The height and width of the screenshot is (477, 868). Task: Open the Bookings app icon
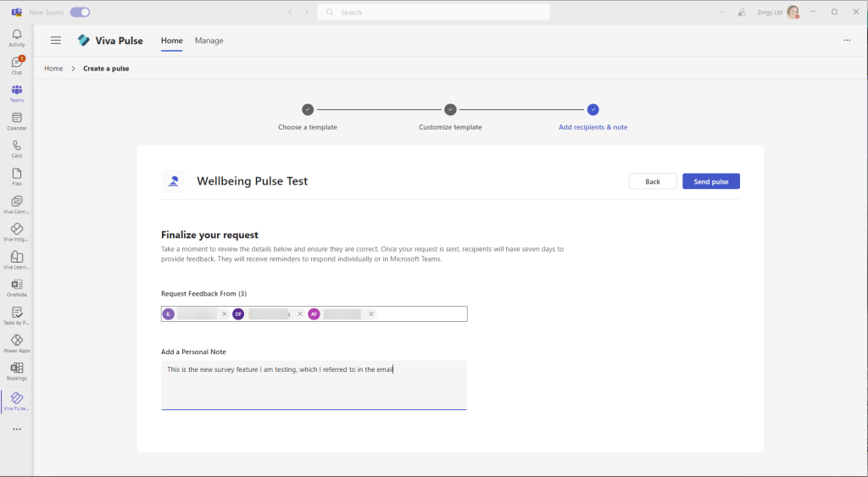pyautogui.click(x=17, y=370)
